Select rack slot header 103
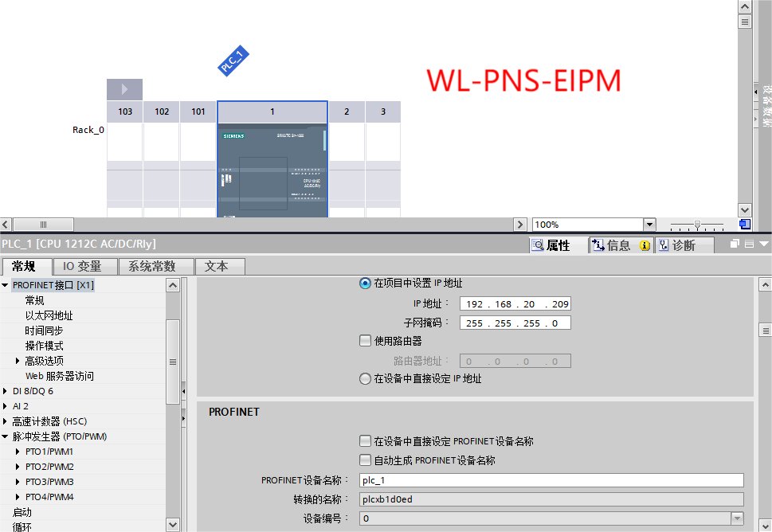The image size is (772, 532). pos(125,111)
